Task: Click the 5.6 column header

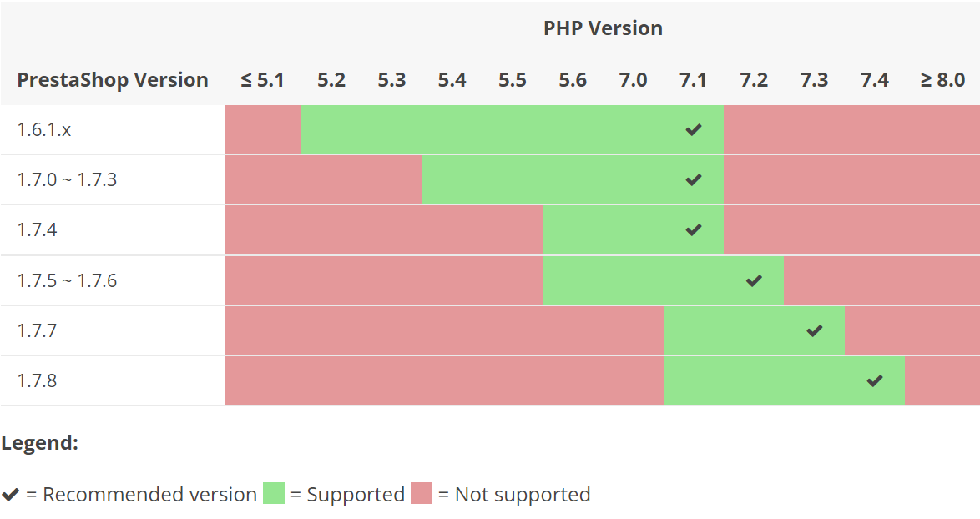Action: point(573,80)
